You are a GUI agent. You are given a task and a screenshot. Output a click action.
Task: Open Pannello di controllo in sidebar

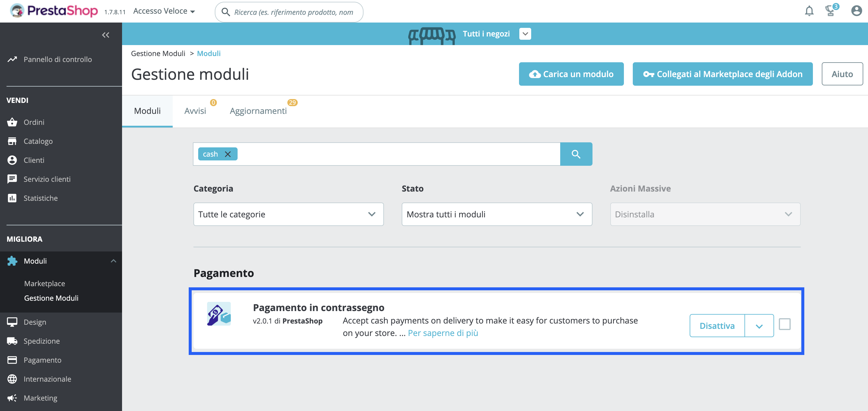[x=57, y=59]
